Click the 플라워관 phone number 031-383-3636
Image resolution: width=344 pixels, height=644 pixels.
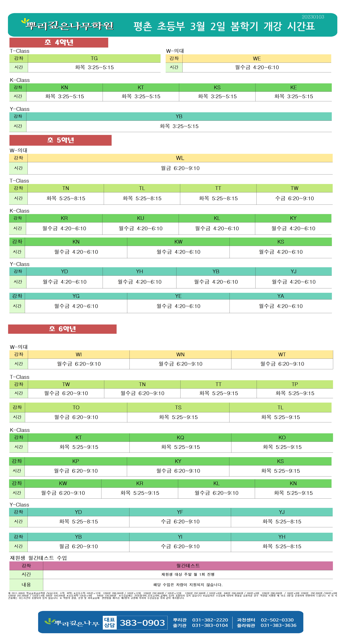pyautogui.click(x=278, y=625)
